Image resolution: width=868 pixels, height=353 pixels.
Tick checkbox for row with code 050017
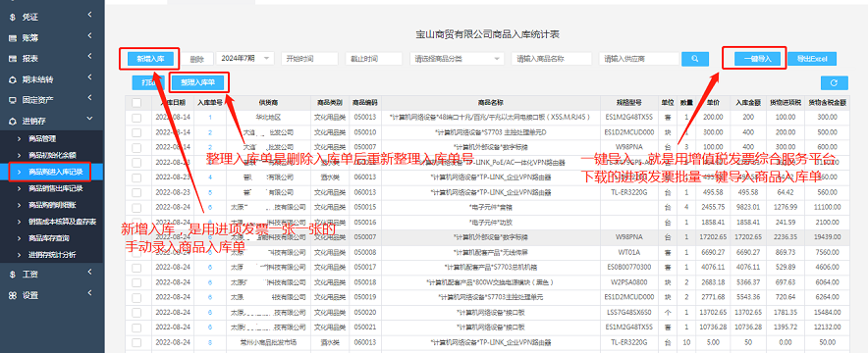[x=136, y=268]
